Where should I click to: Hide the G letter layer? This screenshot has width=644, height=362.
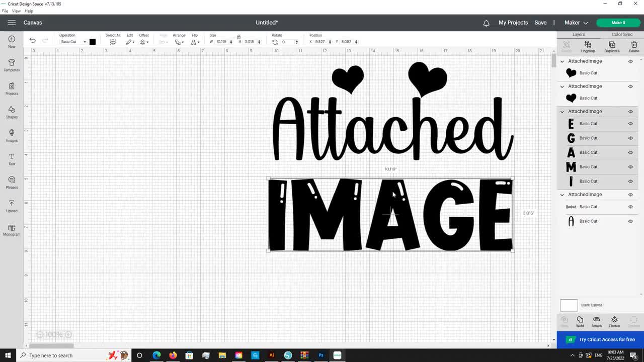[x=630, y=138]
